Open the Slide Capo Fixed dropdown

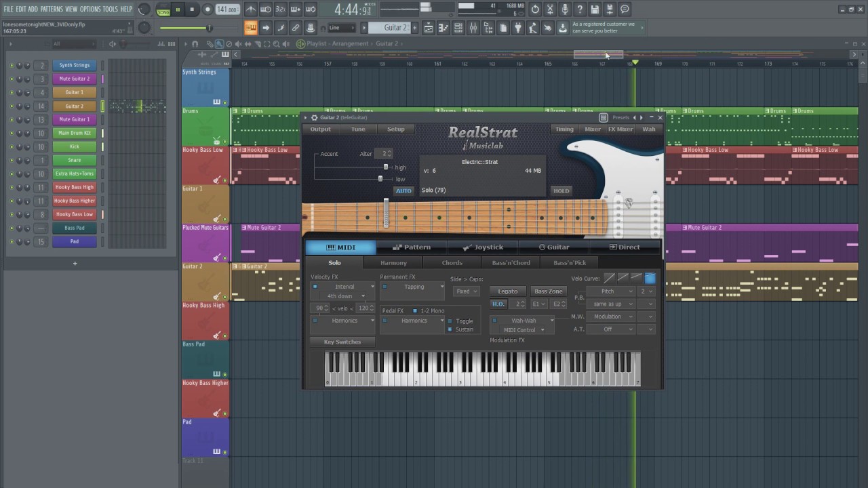coord(467,291)
